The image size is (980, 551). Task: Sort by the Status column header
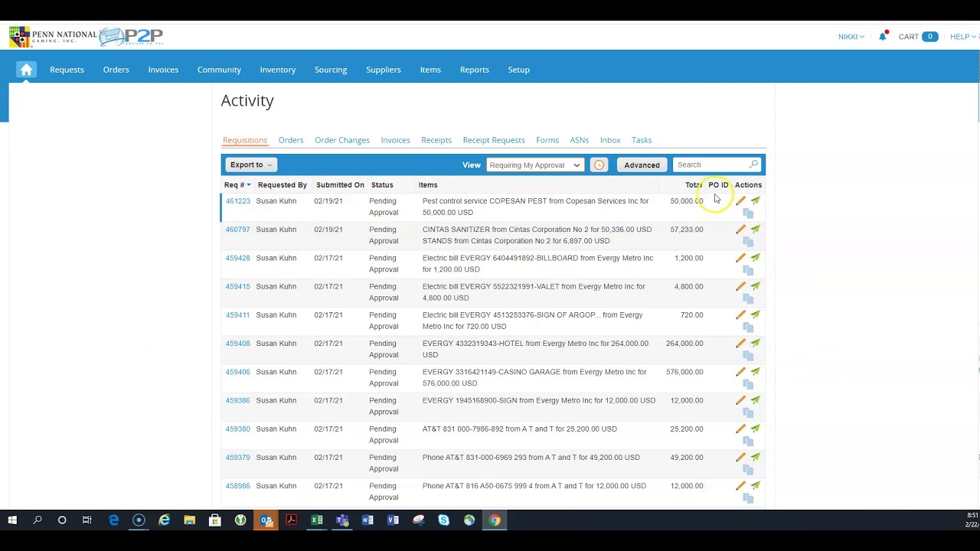click(382, 185)
